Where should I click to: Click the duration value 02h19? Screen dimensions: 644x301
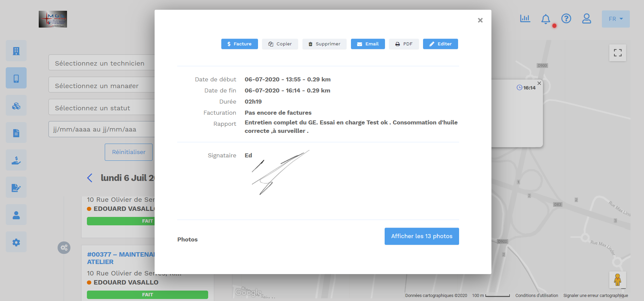pyautogui.click(x=253, y=102)
